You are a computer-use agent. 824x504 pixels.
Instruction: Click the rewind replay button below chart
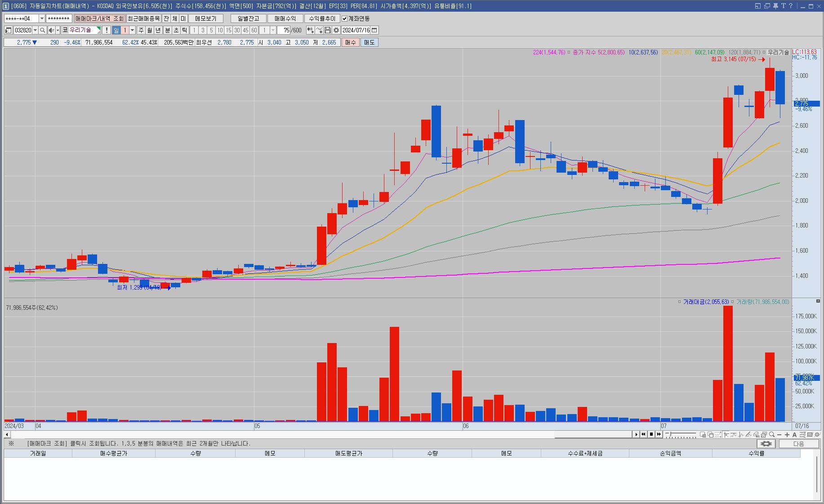tap(643, 434)
